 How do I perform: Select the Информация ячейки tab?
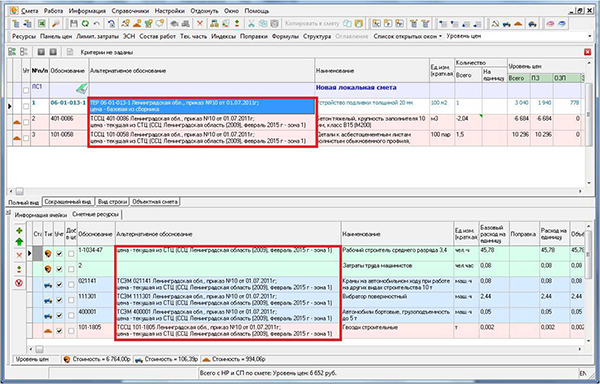(x=41, y=215)
